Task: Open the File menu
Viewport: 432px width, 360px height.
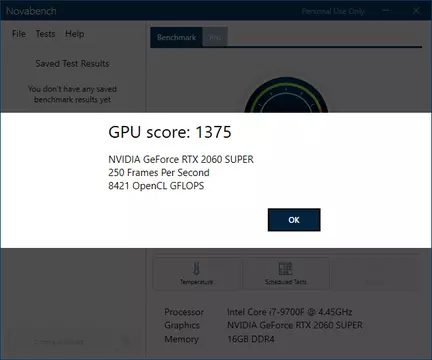Action: coord(19,34)
